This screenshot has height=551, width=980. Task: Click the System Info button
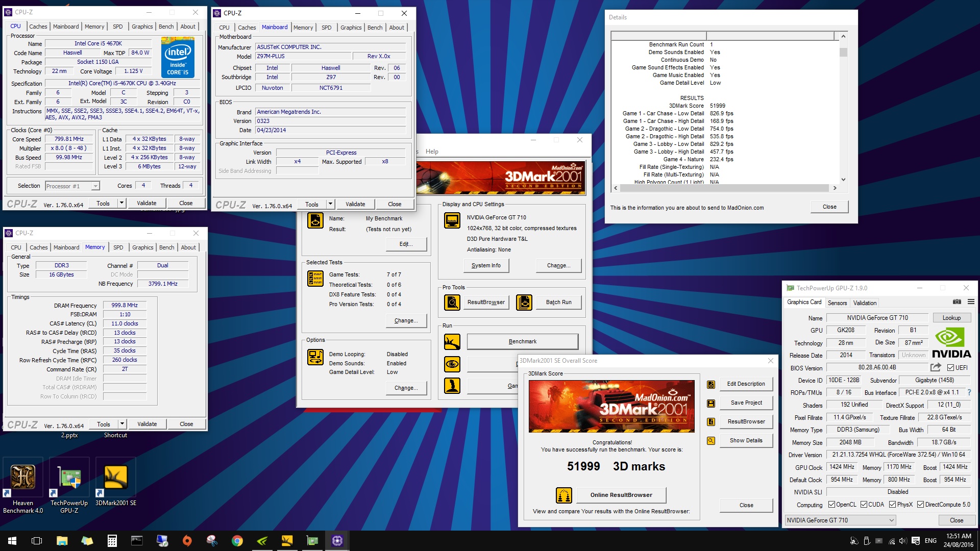click(x=486, y=266)
